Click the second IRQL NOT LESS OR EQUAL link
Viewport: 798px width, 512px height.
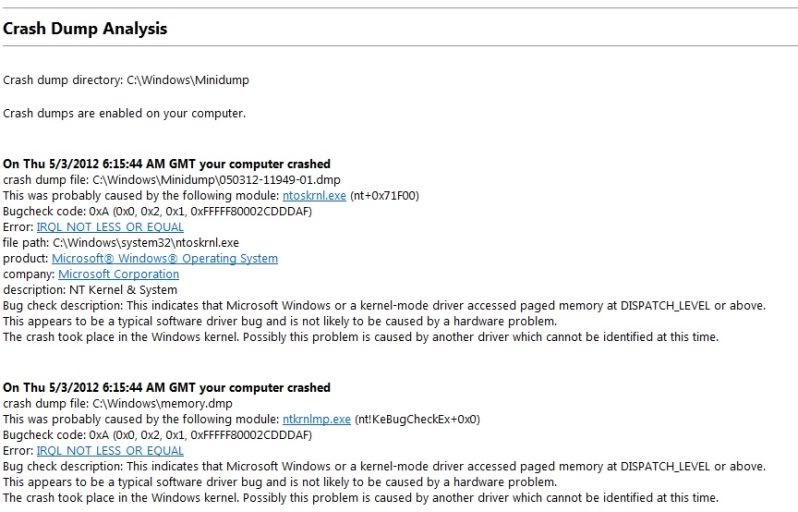coord(110,451)
